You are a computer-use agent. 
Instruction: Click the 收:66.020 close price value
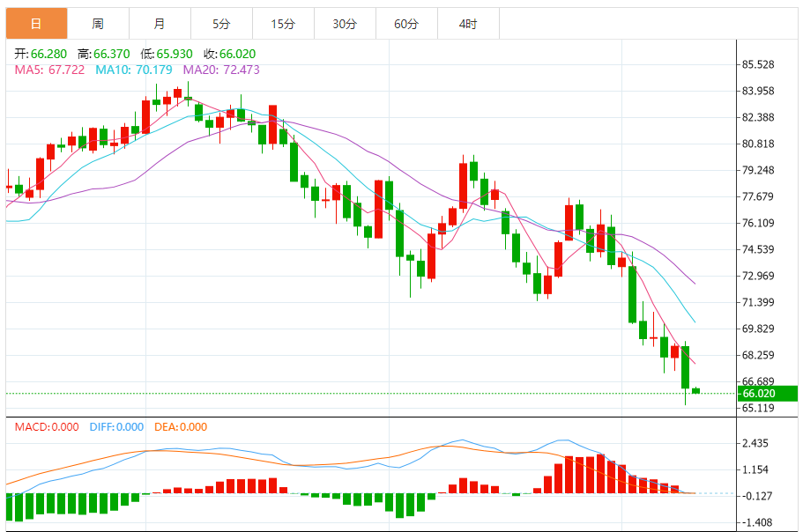(229, 54)
